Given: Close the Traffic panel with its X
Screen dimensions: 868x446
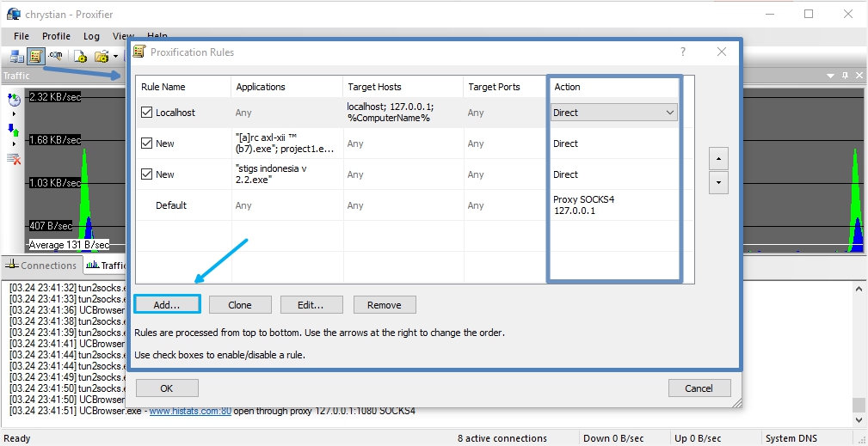Looking at the screenshot, I should tap(859, 75).
